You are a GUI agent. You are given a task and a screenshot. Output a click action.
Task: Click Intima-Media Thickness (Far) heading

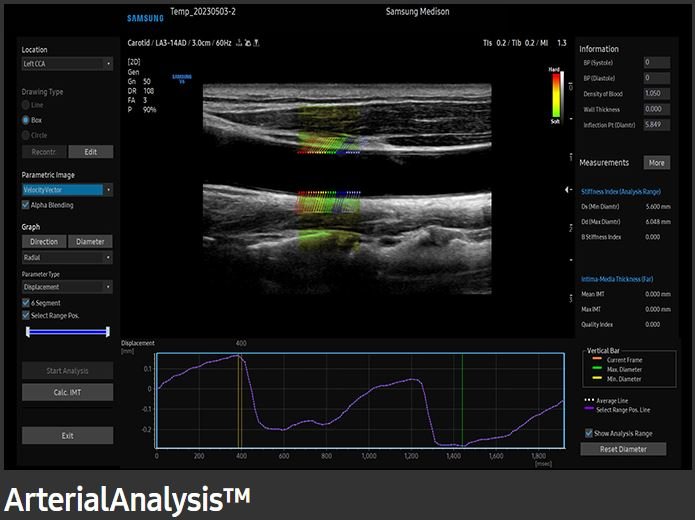(x=617, y=279)
